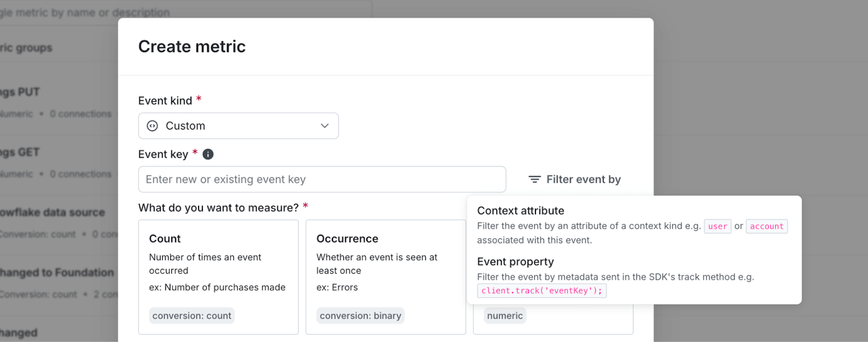Viewport: 868px width, 342px height.
Task: Click the filter lines icon
Action: click(534, 179)
